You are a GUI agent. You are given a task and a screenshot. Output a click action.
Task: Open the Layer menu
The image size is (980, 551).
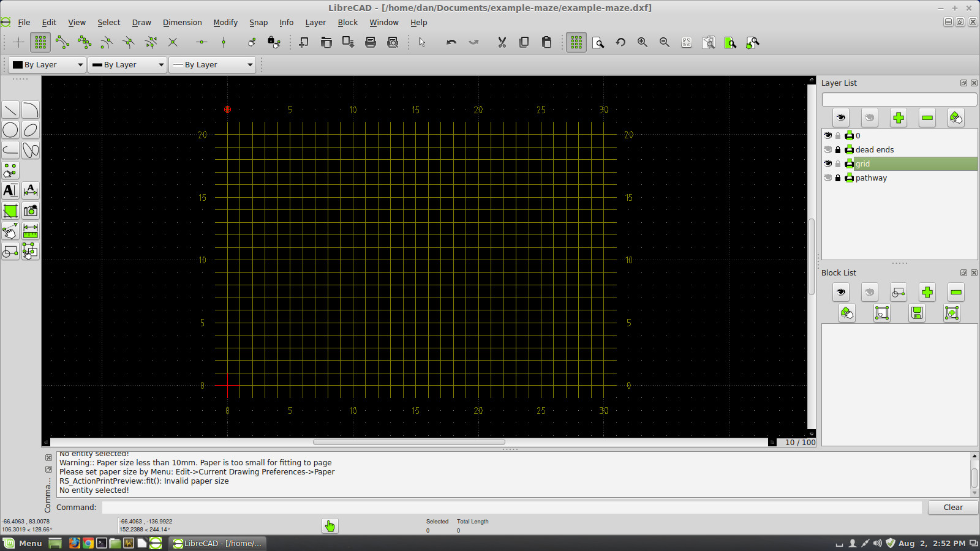pyautogui.click(x=315, y=22)
